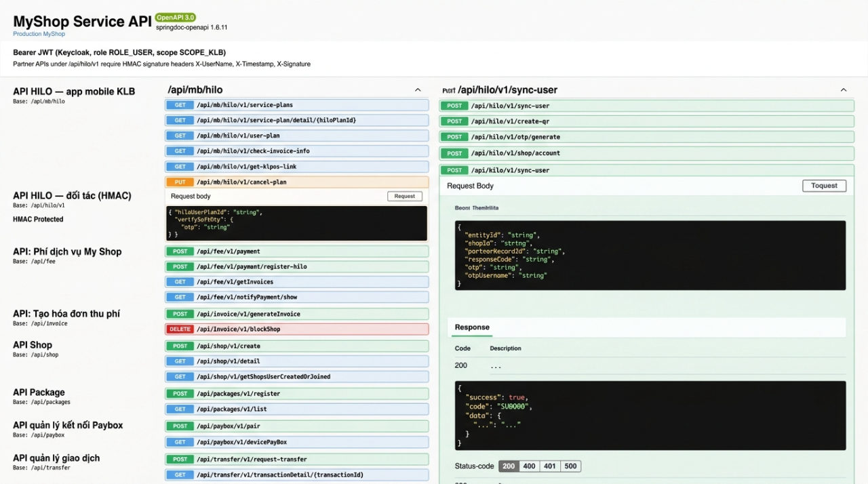868x484 pixels.
Task: Expand GET check-invoice-info endpoint
Action: point(297,151)
